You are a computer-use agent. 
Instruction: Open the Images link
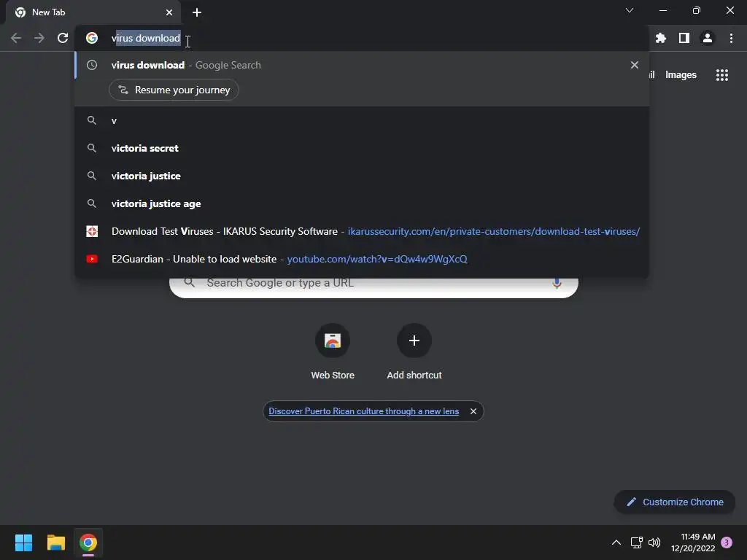[681, 75]
